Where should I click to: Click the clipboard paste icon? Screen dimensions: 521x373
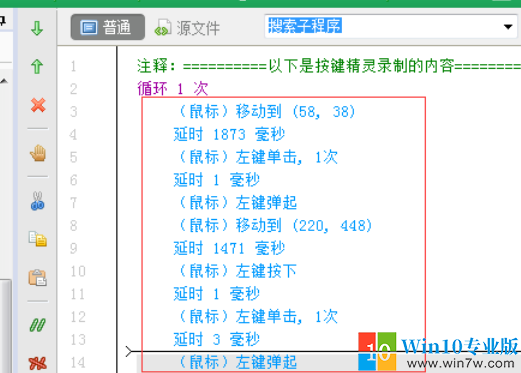pyautogui.click(x=38, y=278)
